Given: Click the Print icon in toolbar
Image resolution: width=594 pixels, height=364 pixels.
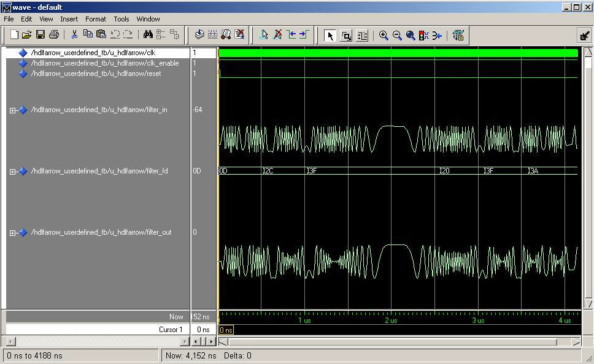Looking at the screenshot, I should (x=53, y=35).
